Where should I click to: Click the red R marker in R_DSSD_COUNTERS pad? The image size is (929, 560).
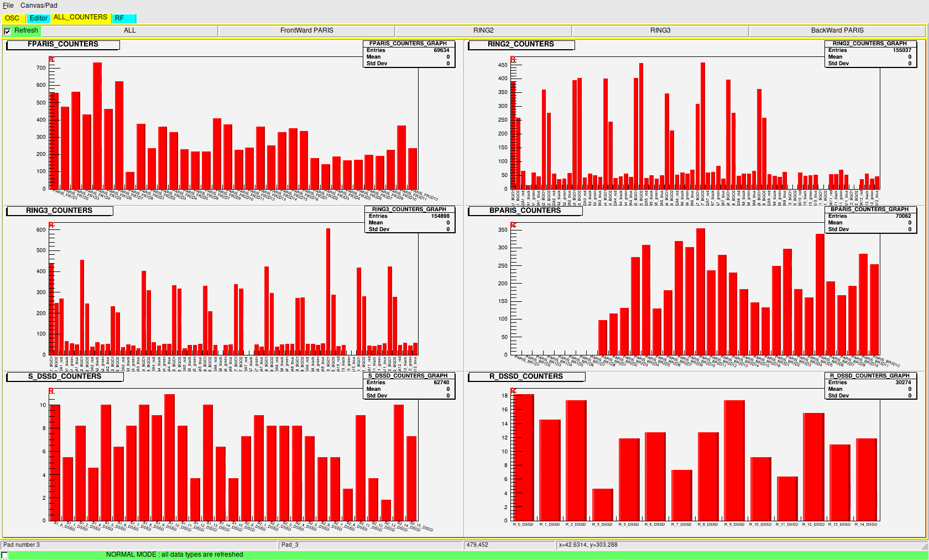click(x=513, y=391)
